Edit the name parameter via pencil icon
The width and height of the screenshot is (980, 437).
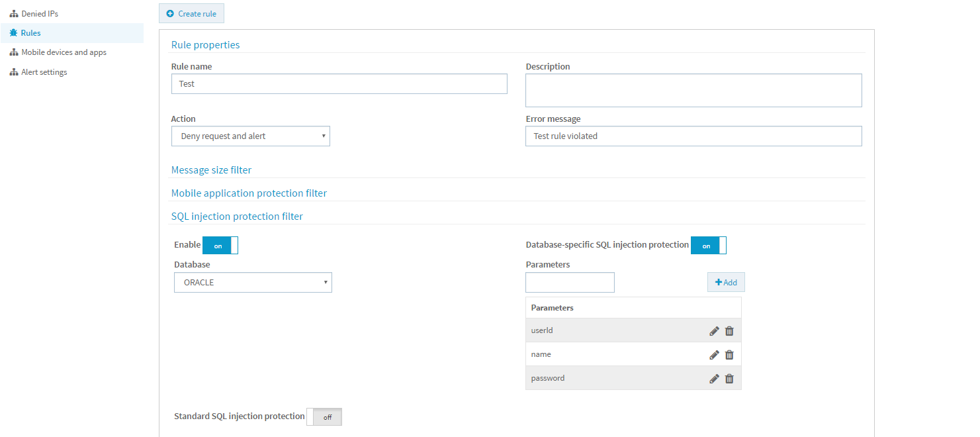point(714,354)
